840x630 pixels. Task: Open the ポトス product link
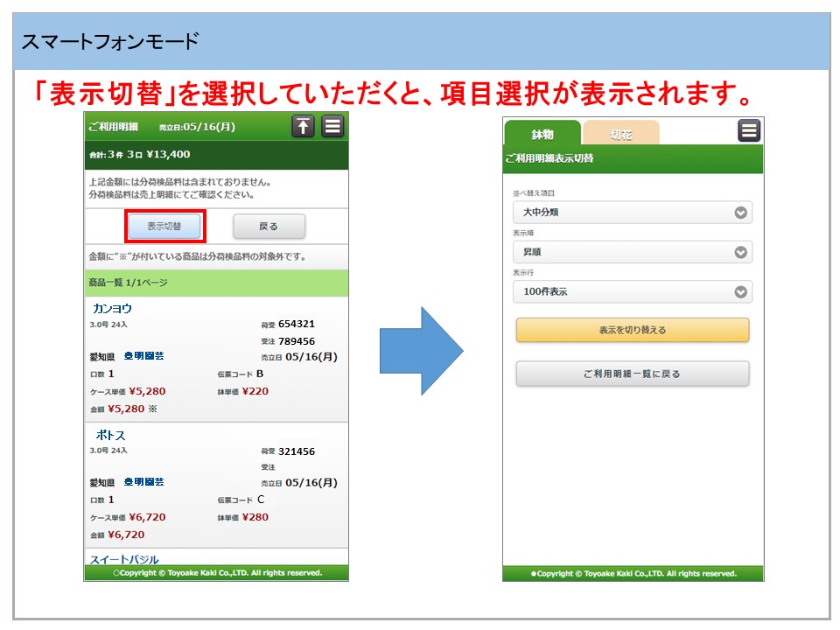point(109,435)
